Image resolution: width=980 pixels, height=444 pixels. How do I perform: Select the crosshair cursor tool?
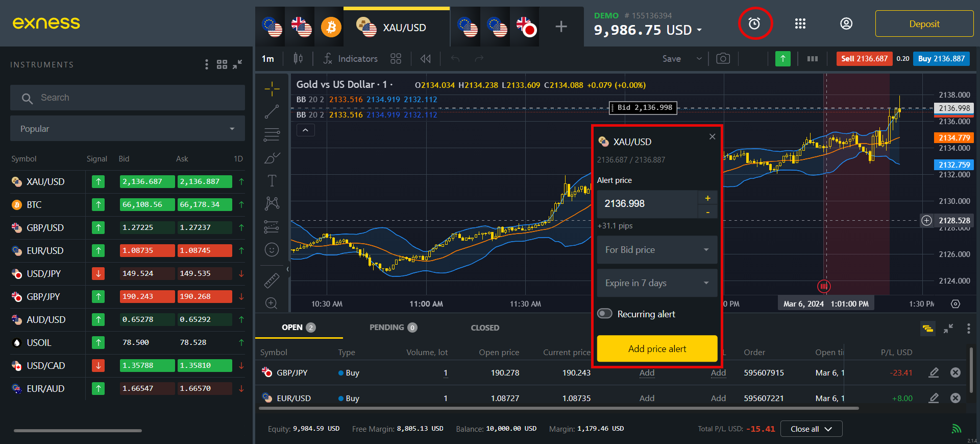pyautogui.click(x=272, y=89)
